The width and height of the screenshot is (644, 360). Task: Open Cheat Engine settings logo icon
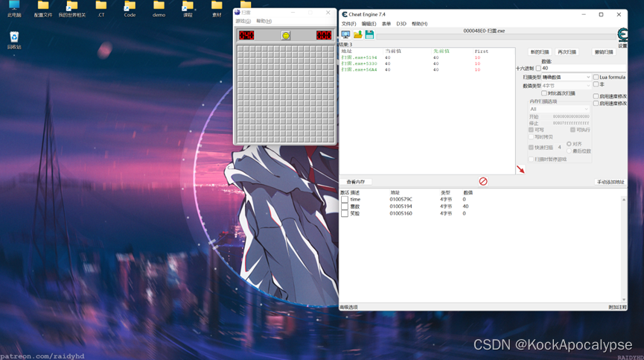point(622,34)
